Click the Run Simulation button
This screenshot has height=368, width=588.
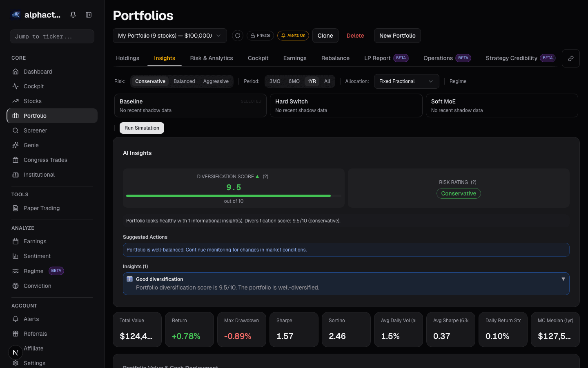(142, 128)
